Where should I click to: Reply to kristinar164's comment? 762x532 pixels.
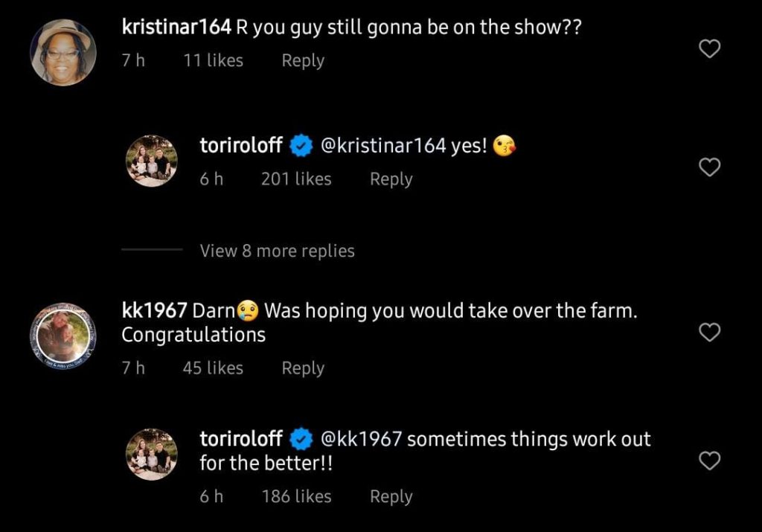tap(302, 60)
